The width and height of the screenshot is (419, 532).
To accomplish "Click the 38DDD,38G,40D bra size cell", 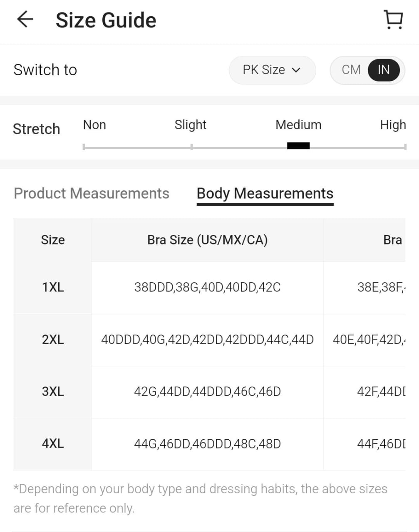I will click(207, 287).
